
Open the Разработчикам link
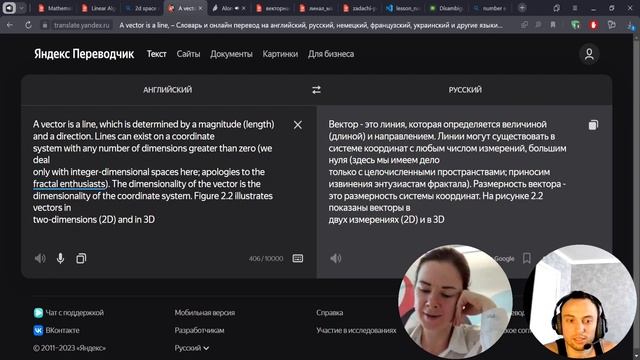pyautogui.click(x=199, y=330)
